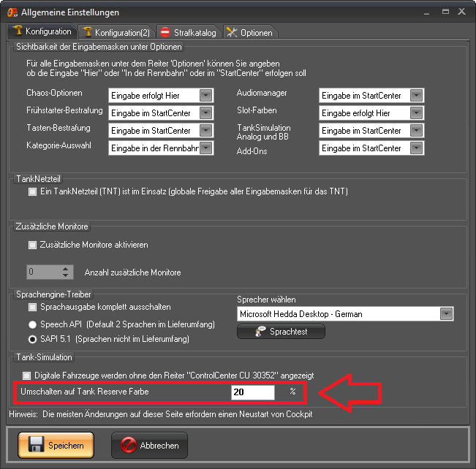Image resolution: width=476 pixels, height=469 pixels.
Task: Open the Optionen tab
Action: pyautogui.click(x=251, y=32)
